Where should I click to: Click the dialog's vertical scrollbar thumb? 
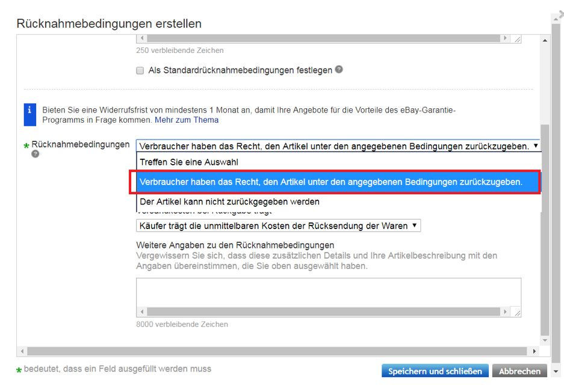(545, 230)
